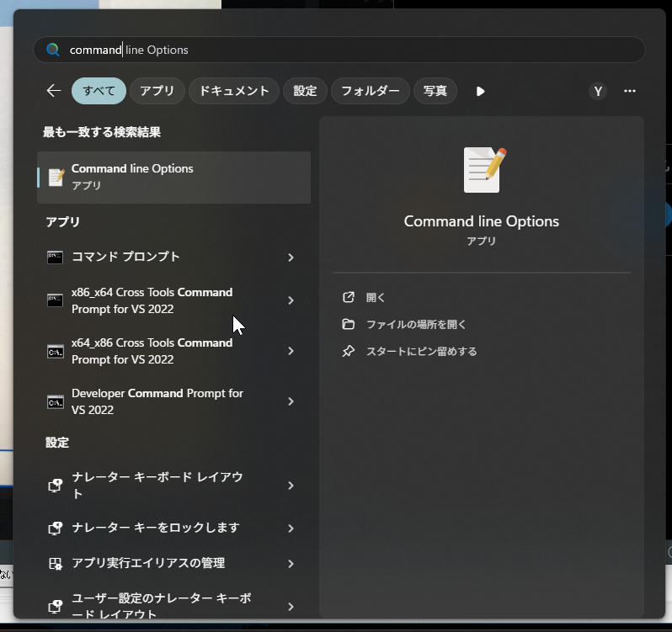672x632 pixels.
Task: Switch to the ドキュメント filter tab
Action: pyautogui.click(x=234, y=91)
